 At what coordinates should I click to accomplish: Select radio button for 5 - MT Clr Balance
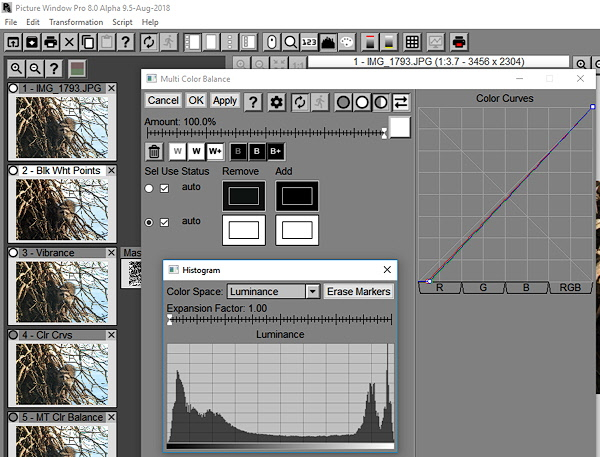[13, 417]
